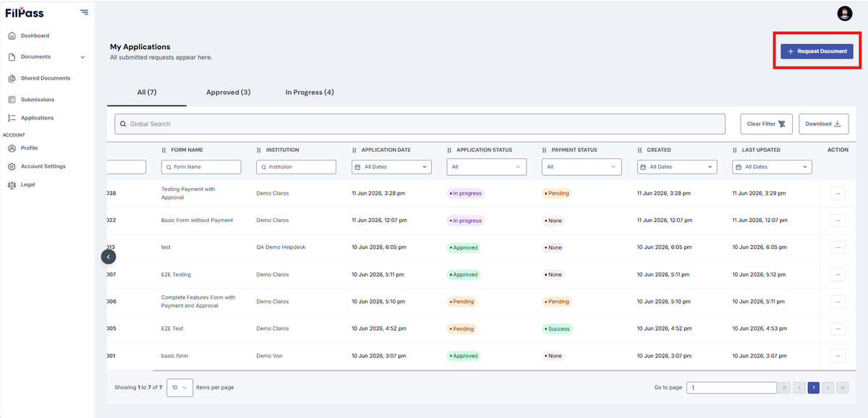Open the Payment Status filter dropdown
868x418 pixels.
coord(582,167)
